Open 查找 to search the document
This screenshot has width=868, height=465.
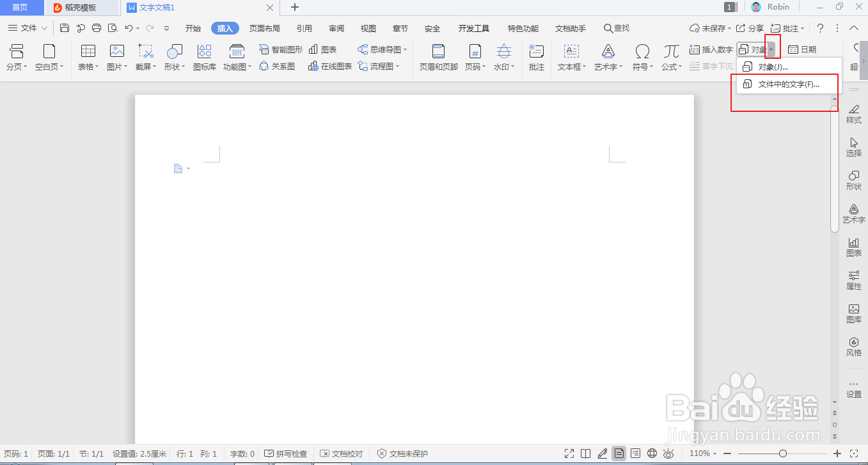tap(615, 28)
